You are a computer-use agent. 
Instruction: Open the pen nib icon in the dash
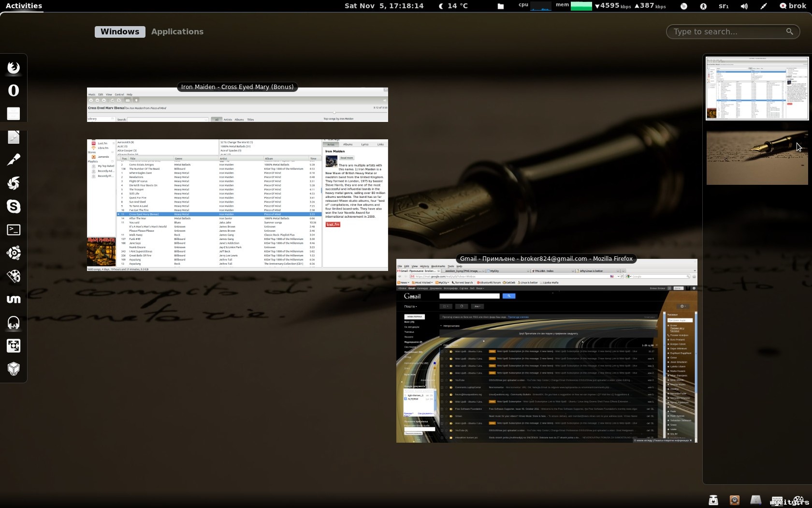[x=14, y=160]
